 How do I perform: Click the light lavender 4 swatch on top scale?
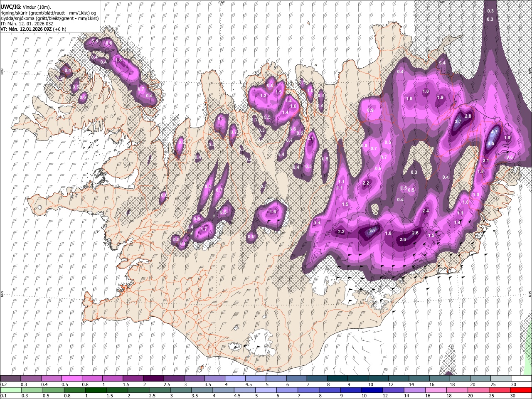coord(235,379)
